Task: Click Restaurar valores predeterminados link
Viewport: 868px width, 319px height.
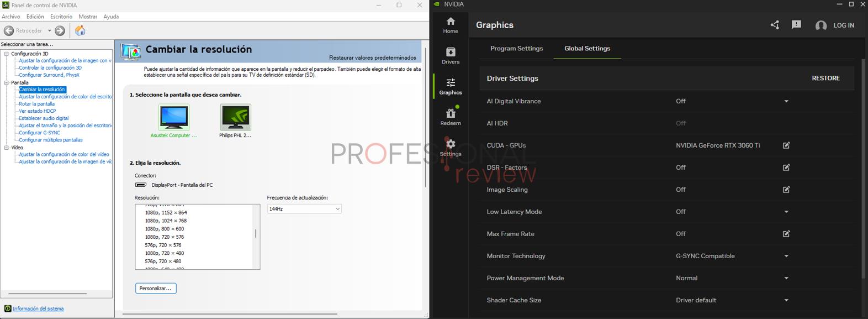Action: 373,57
